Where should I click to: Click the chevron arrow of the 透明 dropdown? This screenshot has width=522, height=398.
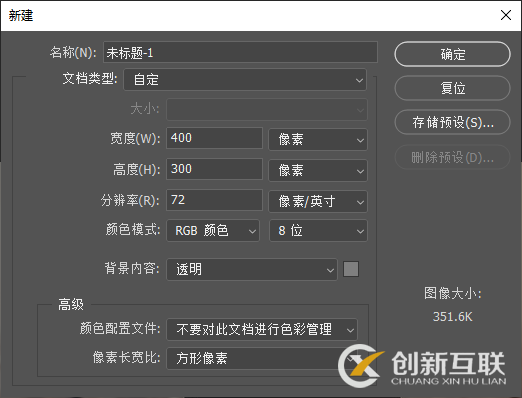pyautogui.click(x=330, y=270)
